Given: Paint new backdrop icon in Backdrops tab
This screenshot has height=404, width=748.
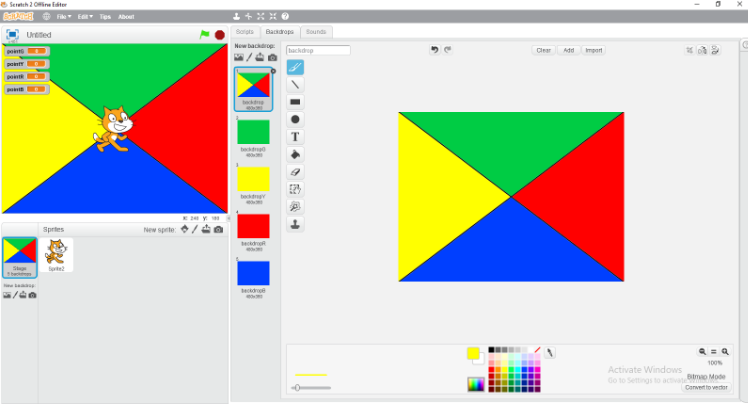Looking at the screenshot, I should click(x=249, y=57).
